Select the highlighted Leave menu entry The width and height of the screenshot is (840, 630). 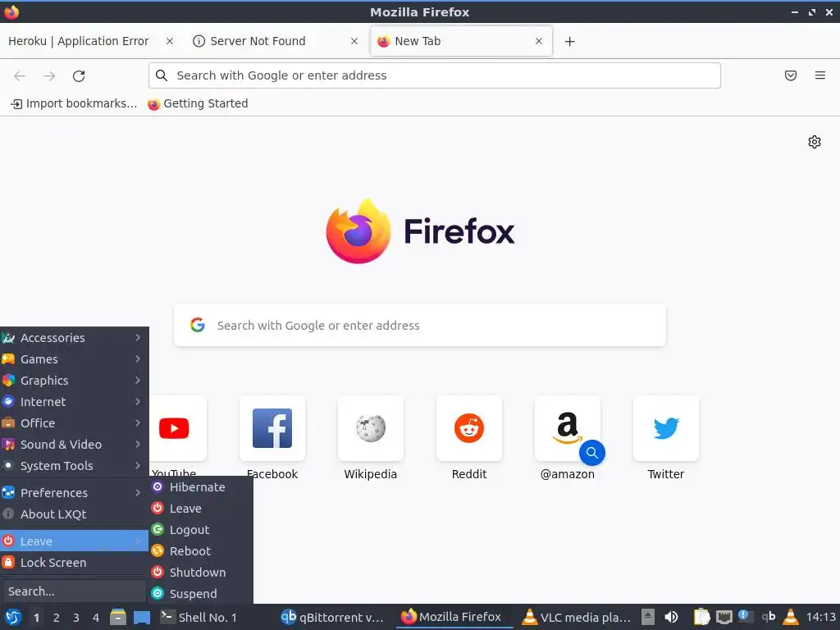click(x=74, y=541)
